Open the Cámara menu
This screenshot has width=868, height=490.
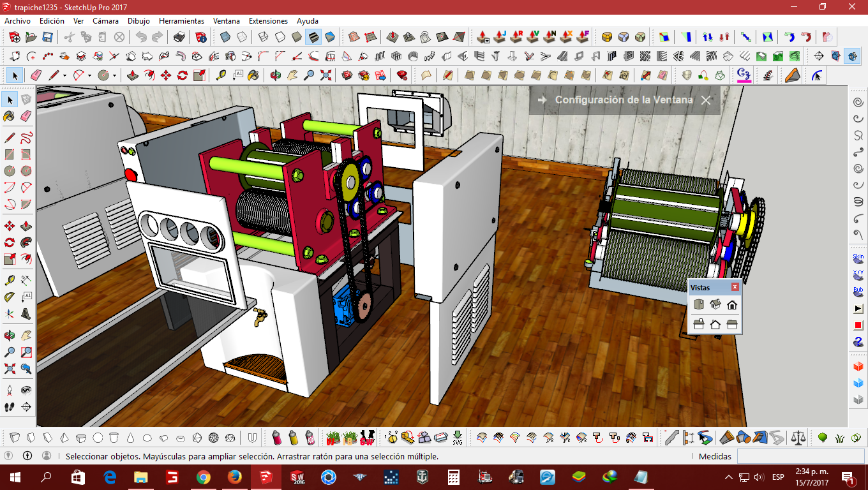[x=105, y=21]
